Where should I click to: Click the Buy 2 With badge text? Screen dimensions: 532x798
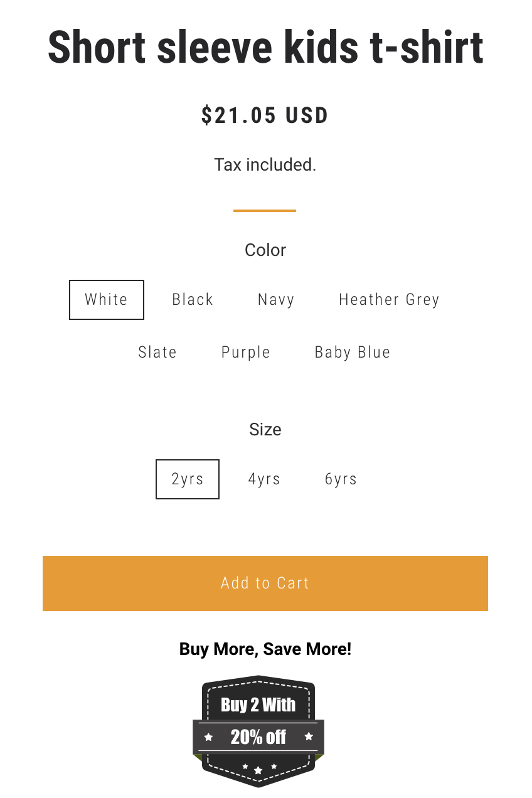pyautogui.click(x=258, y=705)
